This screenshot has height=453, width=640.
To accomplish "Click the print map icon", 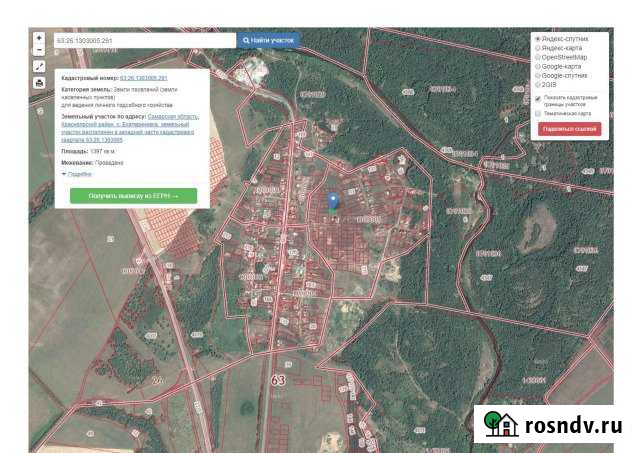I will click(39, 83).
